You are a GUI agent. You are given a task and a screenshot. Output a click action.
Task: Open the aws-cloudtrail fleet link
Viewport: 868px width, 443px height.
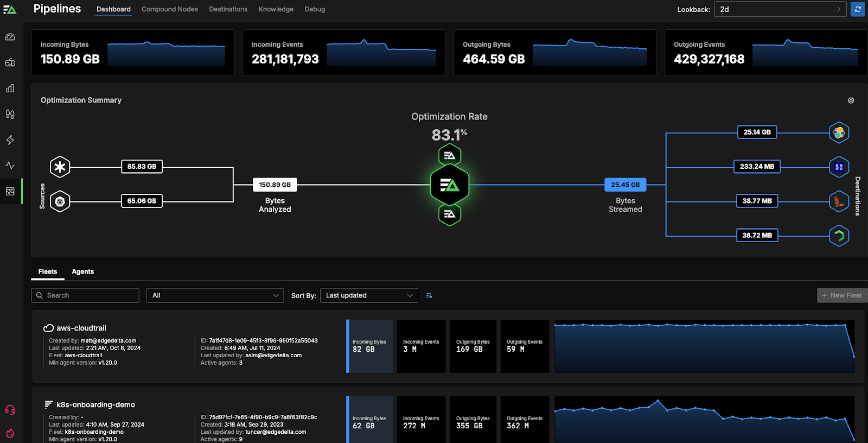pyautogui.click(x=81, y=328)
